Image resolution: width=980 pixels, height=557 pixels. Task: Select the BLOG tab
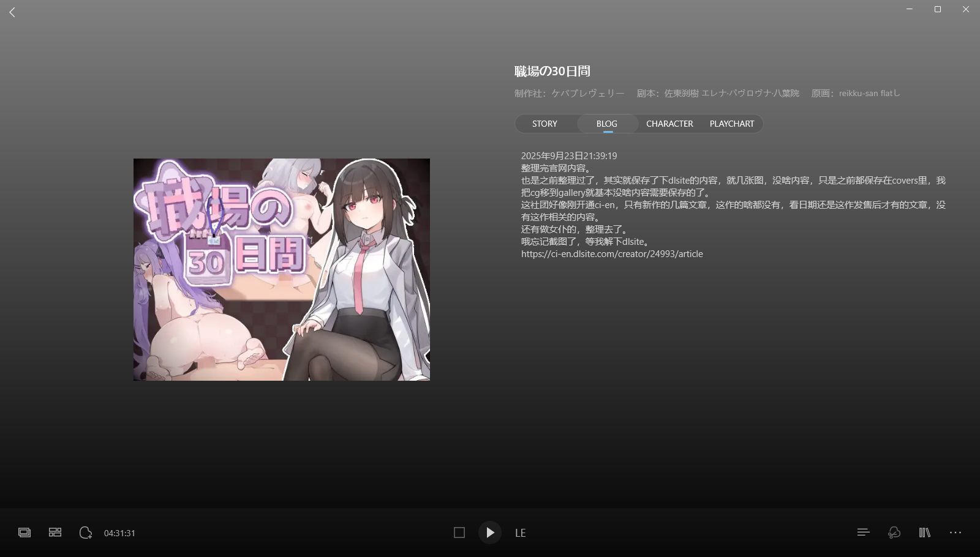[607, 124]
